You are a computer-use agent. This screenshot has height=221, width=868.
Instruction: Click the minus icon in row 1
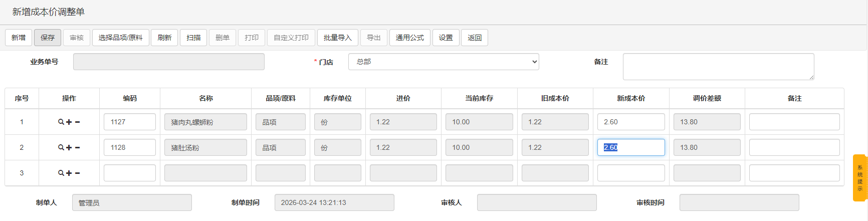(x=77, y=122)
